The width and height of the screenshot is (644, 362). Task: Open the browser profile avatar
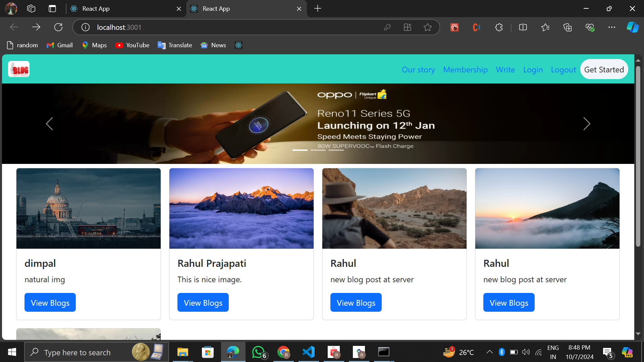11,9
